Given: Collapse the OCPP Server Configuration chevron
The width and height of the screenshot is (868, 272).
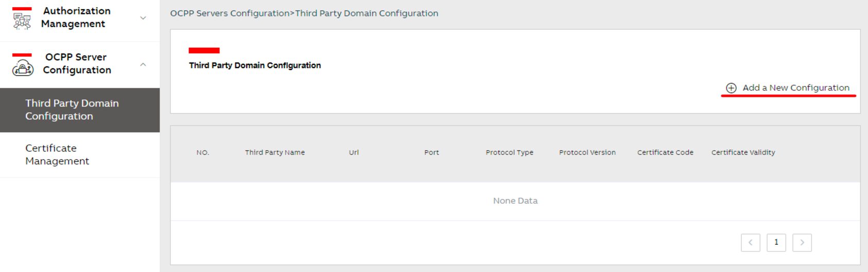Looking at the screenshot, I should point(143,64).
